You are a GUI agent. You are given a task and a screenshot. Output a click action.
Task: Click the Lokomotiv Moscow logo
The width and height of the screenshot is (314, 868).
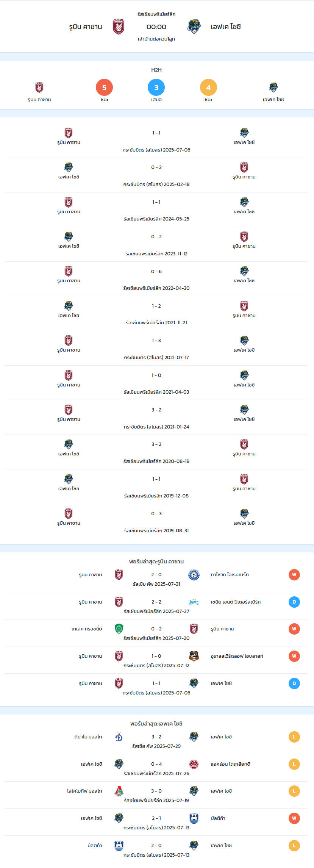[119, 791]
